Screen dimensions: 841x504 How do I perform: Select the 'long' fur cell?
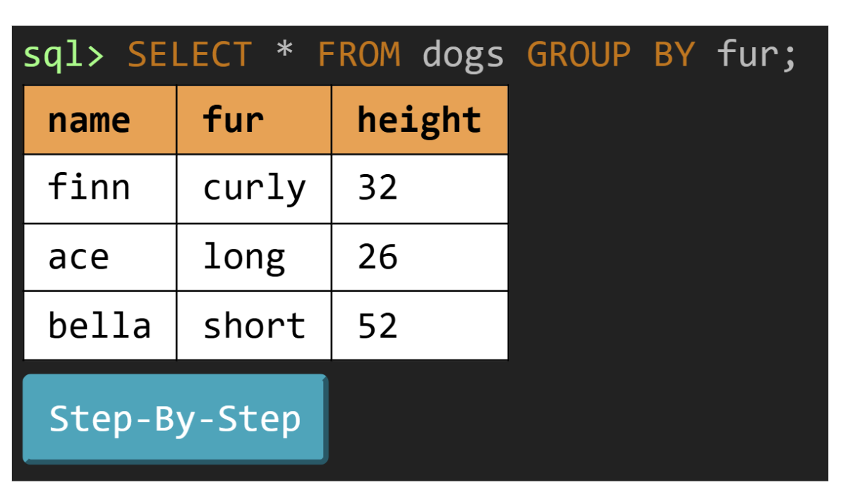point(244,257)
